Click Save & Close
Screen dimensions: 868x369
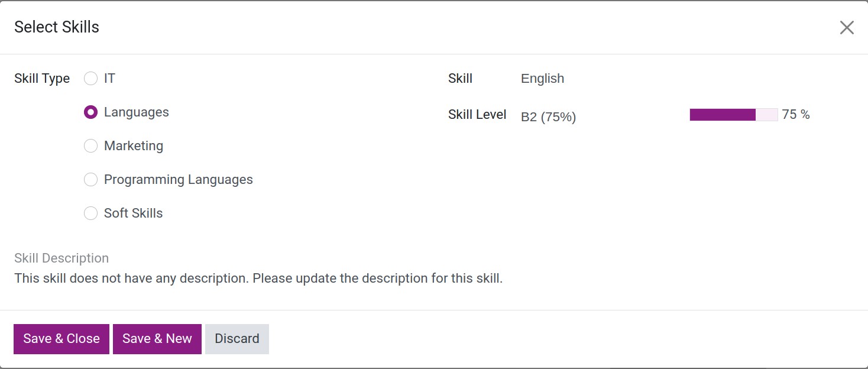pos(61,338)
